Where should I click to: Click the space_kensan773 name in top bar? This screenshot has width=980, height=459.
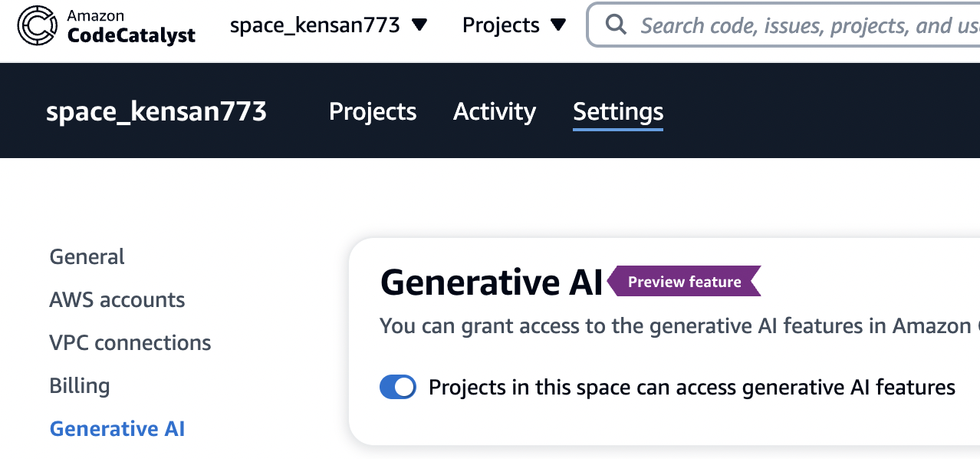(315, 25)
